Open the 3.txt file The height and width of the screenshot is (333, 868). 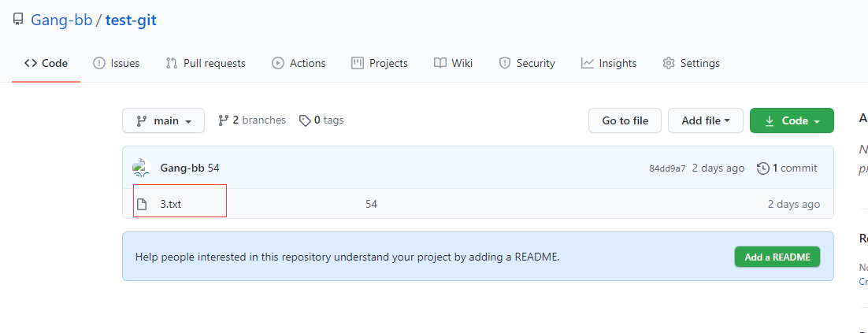(x=170, y=204)
